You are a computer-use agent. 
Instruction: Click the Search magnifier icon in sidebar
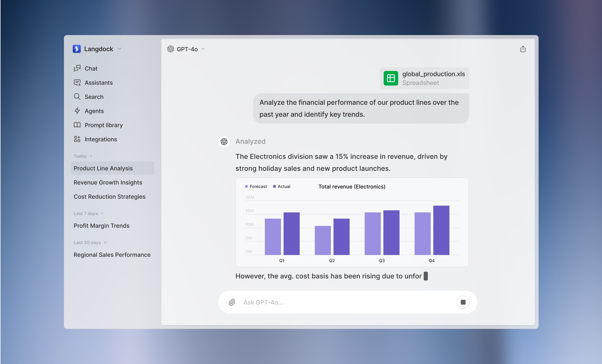coord(77,97)
